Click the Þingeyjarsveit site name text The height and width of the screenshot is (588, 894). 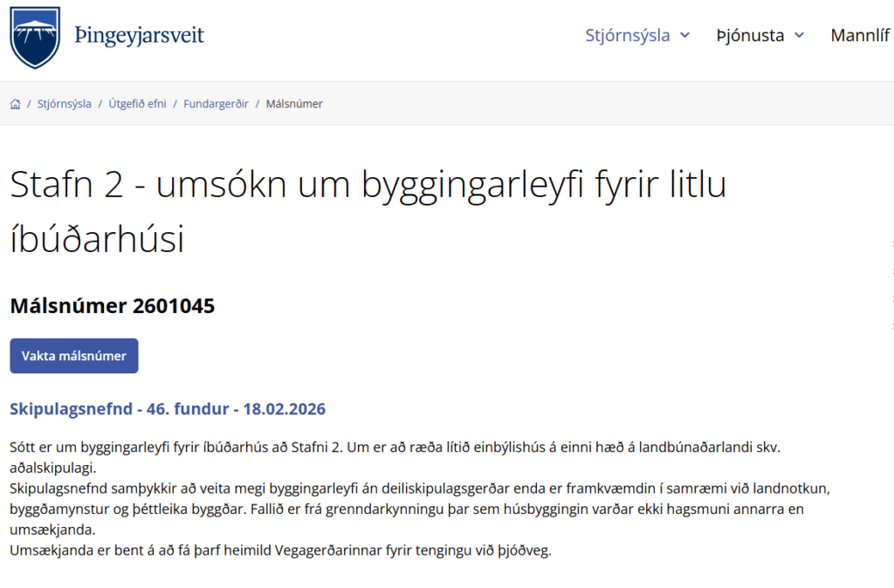[x=140, y=37]
